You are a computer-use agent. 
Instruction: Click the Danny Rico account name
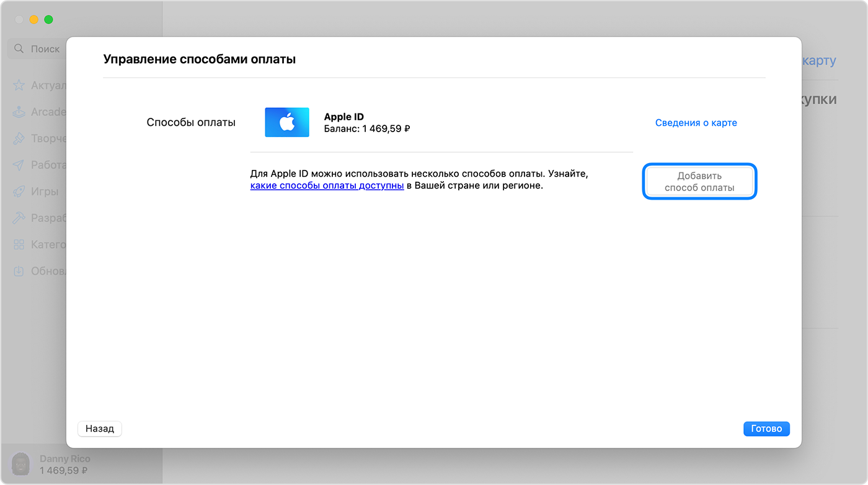pyautogui.click(x=64, y=459)
